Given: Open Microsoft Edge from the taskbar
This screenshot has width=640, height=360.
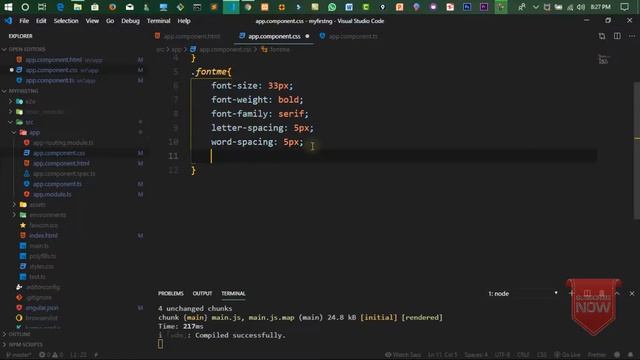Looking at the screenshot, I should [60, 7].
